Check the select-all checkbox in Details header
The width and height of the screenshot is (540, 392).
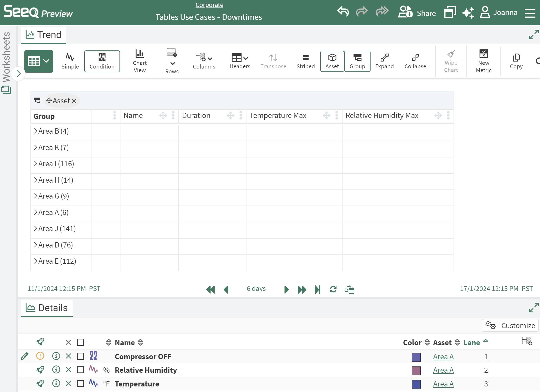pyautogui.click(x=80, y=342)
